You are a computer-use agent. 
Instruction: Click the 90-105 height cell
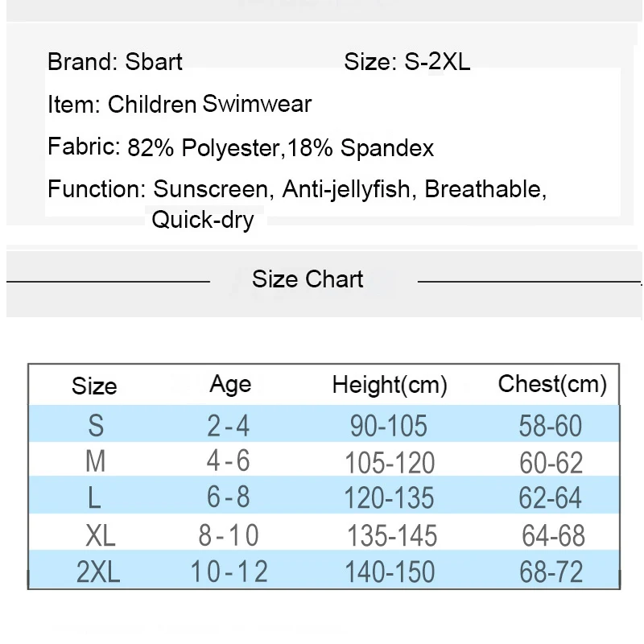point(389,426)
